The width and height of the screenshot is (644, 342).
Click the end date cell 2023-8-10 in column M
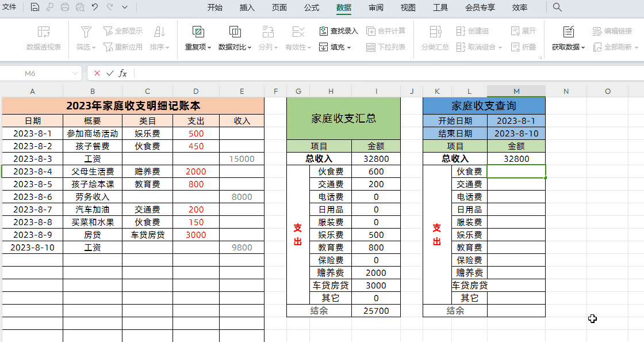[x=516, y=134]
